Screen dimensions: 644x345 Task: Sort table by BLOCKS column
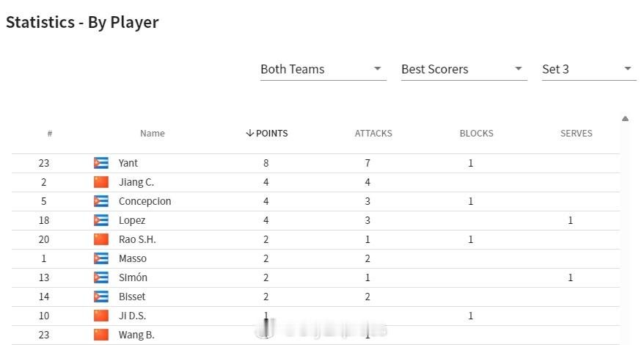point(477,134)
